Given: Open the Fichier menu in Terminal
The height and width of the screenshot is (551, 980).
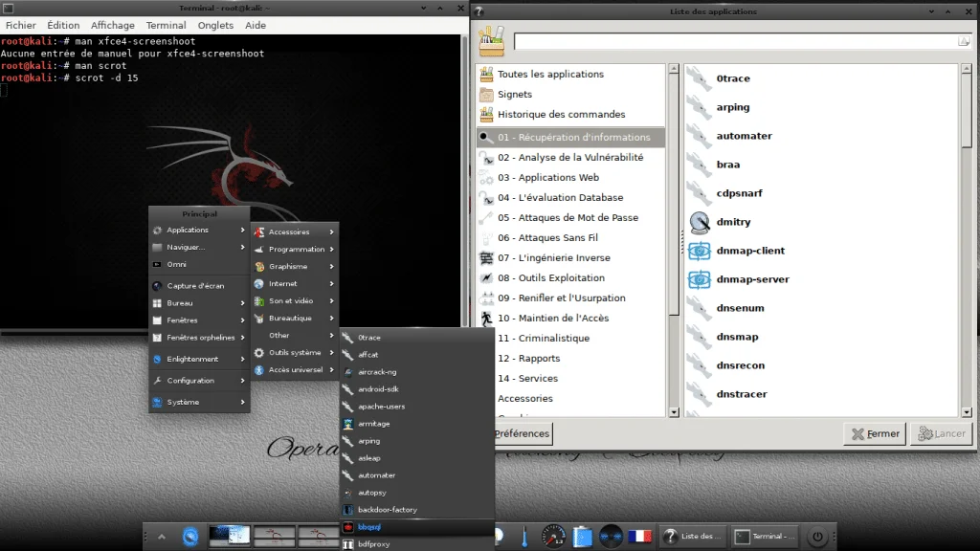Looking at the screenshot, I should click(21, 26).
